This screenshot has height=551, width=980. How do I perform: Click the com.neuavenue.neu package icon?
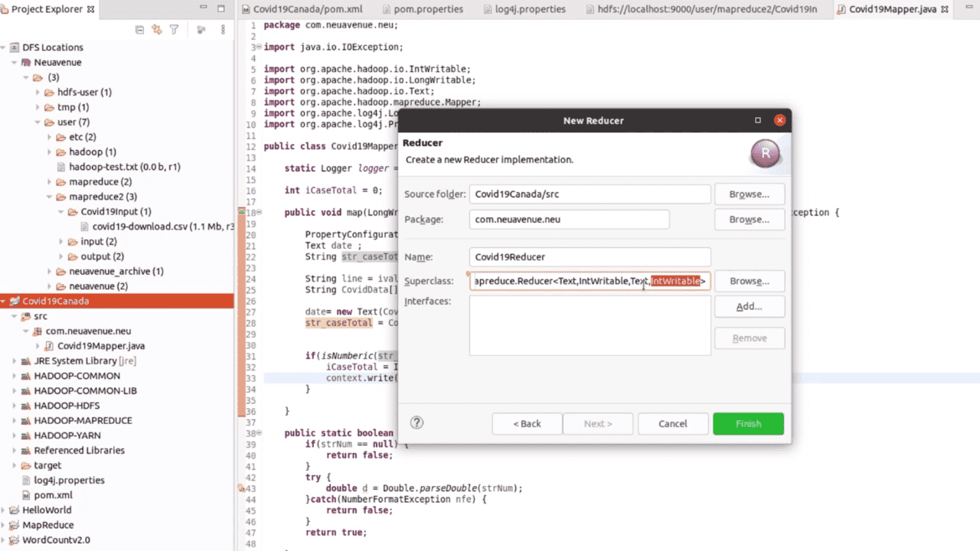(38, 331)
